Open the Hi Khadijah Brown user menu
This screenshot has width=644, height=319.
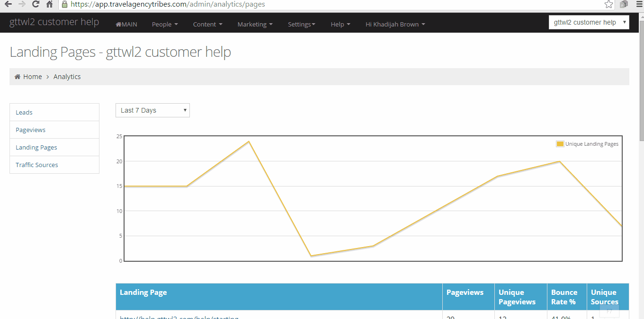click(x=395, y=24)
